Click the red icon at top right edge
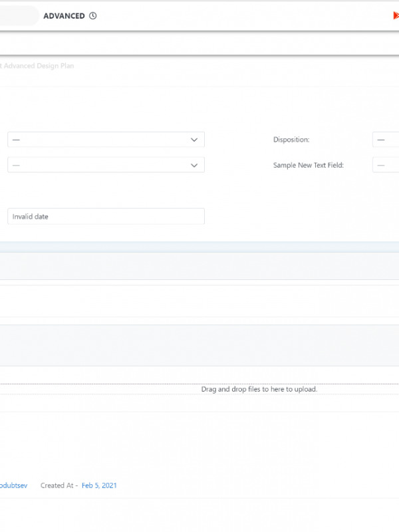Screen dimensions: 399x532 (396, 16)
